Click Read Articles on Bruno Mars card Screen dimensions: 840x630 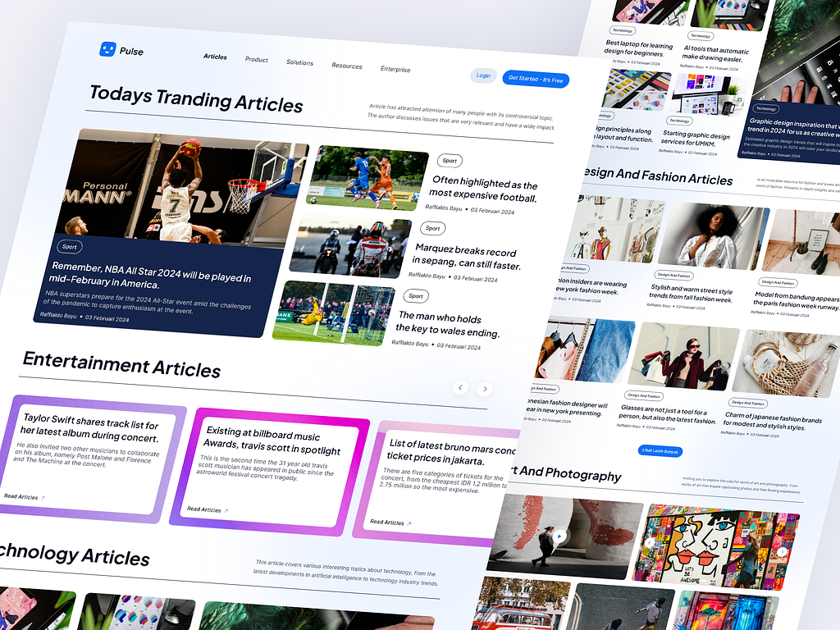[387, 522]
